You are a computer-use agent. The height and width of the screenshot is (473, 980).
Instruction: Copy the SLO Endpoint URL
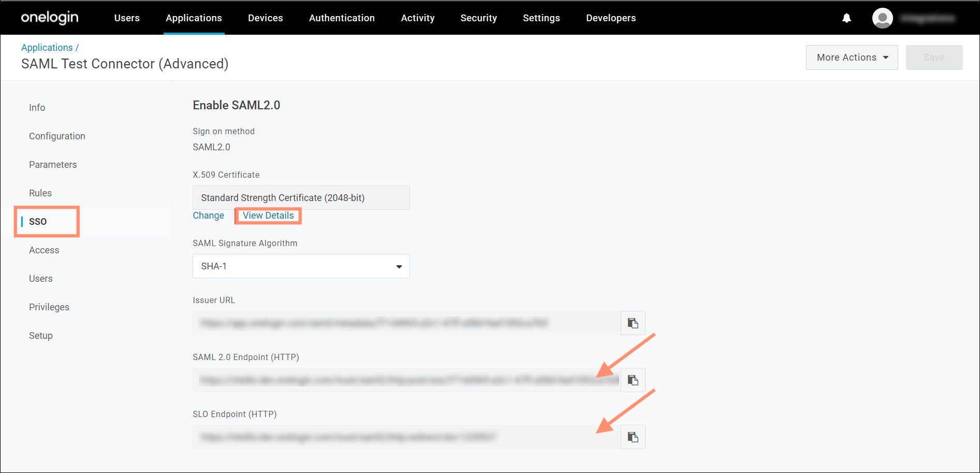(x=633, y=437)
